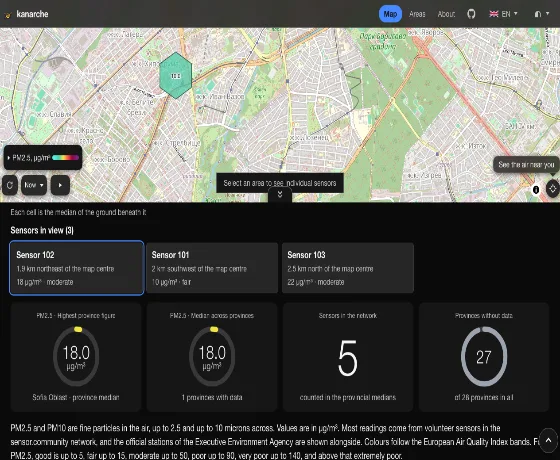Click the refresh data button
Image resolution: width=560 pixels, height=460 pixels.
point(10,185)
